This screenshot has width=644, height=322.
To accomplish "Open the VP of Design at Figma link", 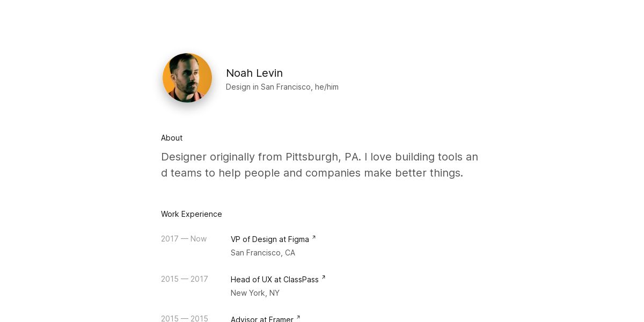I will click(270, 239).
